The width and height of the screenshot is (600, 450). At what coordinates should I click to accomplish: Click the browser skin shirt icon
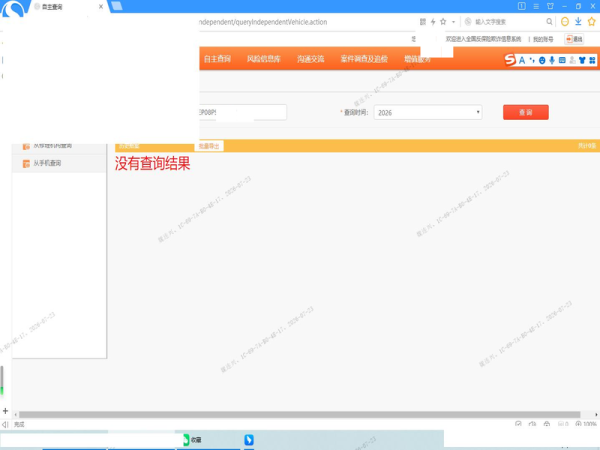coord(550,6)
